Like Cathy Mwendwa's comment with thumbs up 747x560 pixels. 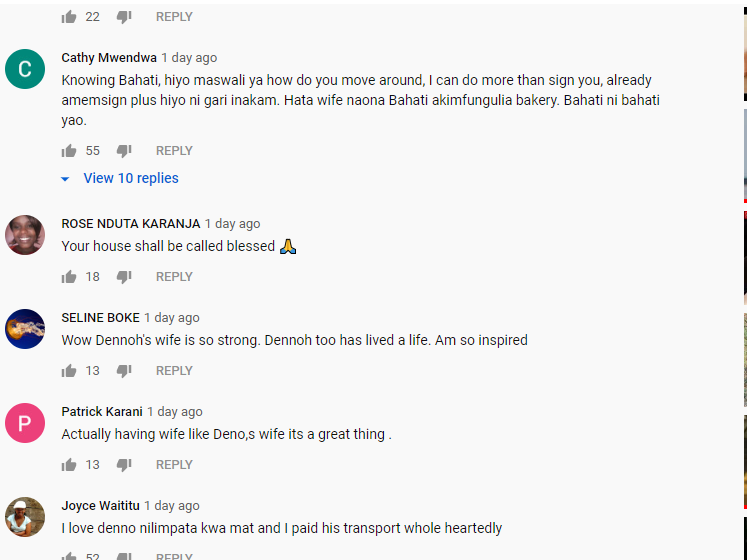69,151
